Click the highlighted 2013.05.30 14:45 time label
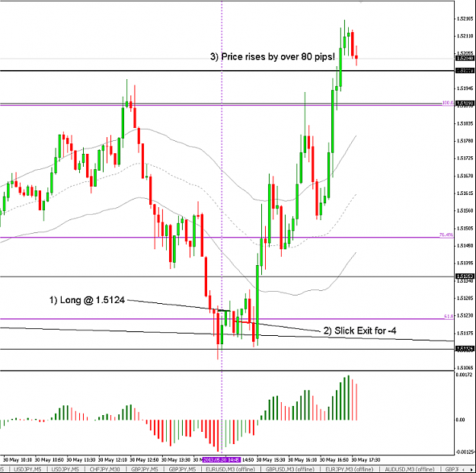The width and height of the screenshot is (476, 473). pos(222,460)
